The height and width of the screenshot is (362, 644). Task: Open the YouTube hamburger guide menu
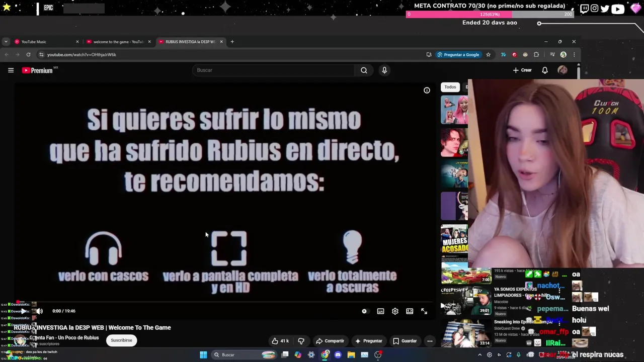[x=11, y=70]
